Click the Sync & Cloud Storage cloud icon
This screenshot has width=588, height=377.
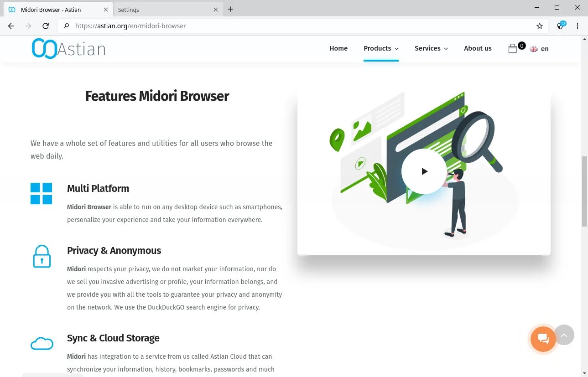pos(42,344)
